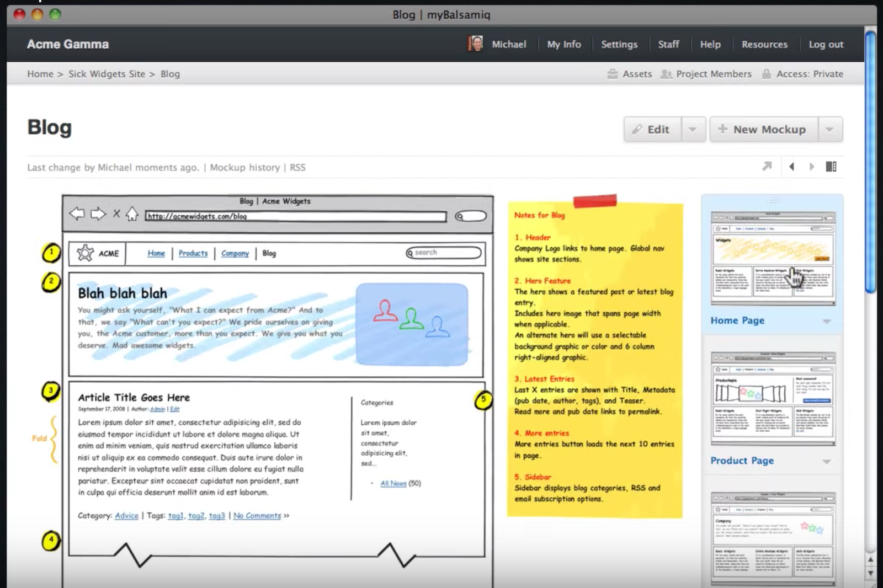Click the yellow Notes for Blog sticky note
The image size is (883, 588).
[595, 359]
